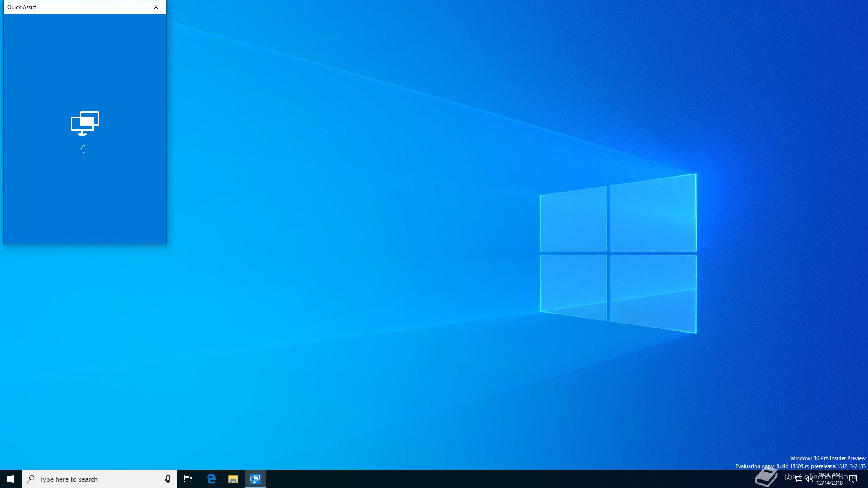868x488 pixels.
Task: Open the volume speaker tray icon
Action: [810, 479]
